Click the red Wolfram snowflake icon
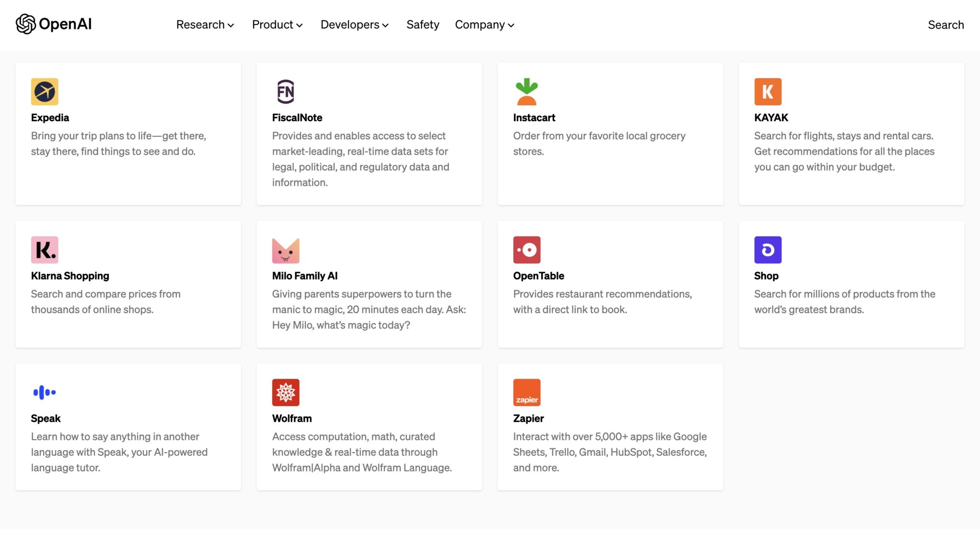Screen dimensions: 980x540 286,392
